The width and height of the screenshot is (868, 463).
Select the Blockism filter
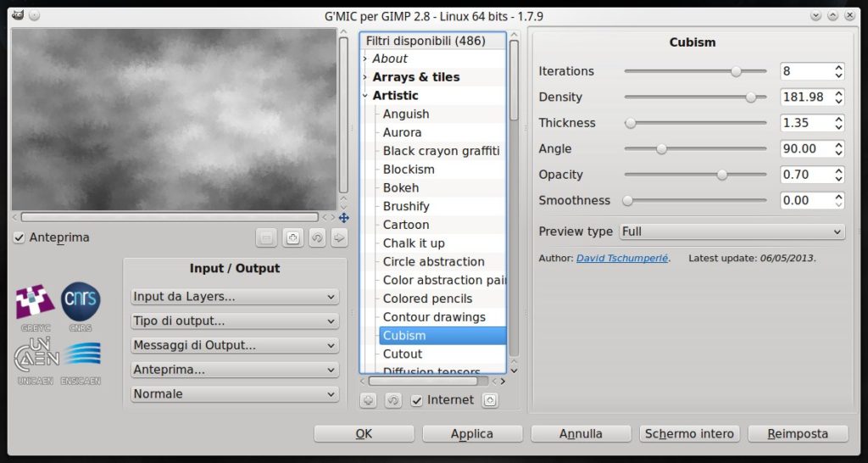tap(409, 170)
